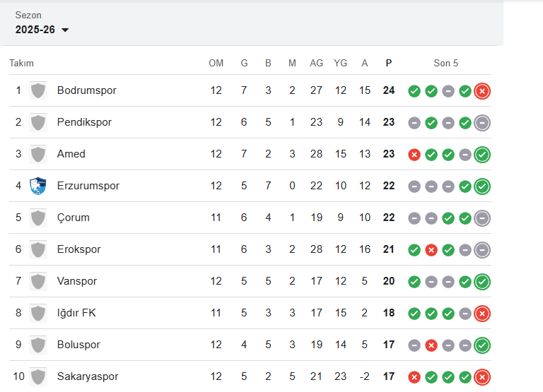Open the 2025-26 season dropdown
Screen dimensions: 543x392
pos(42,30)
